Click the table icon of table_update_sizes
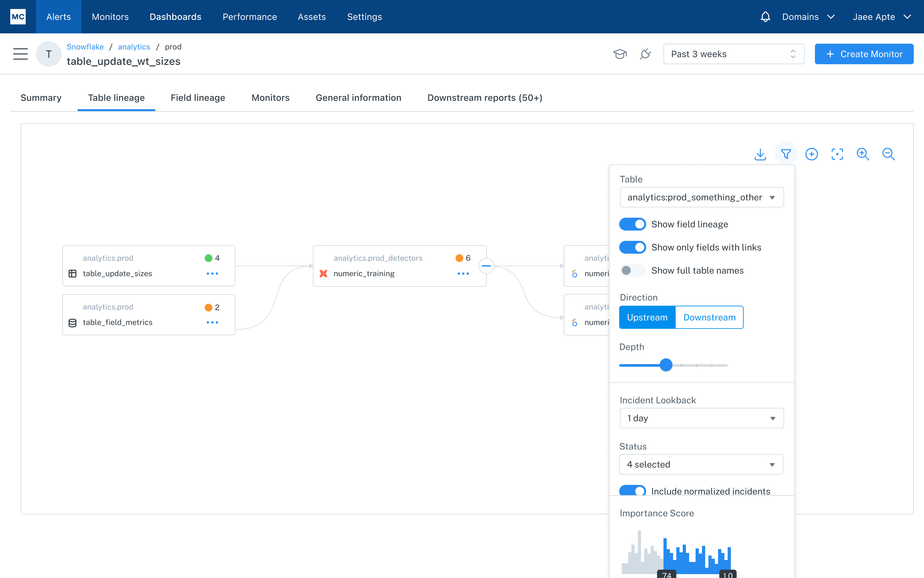The image size is (924, 578). [73, 274]
